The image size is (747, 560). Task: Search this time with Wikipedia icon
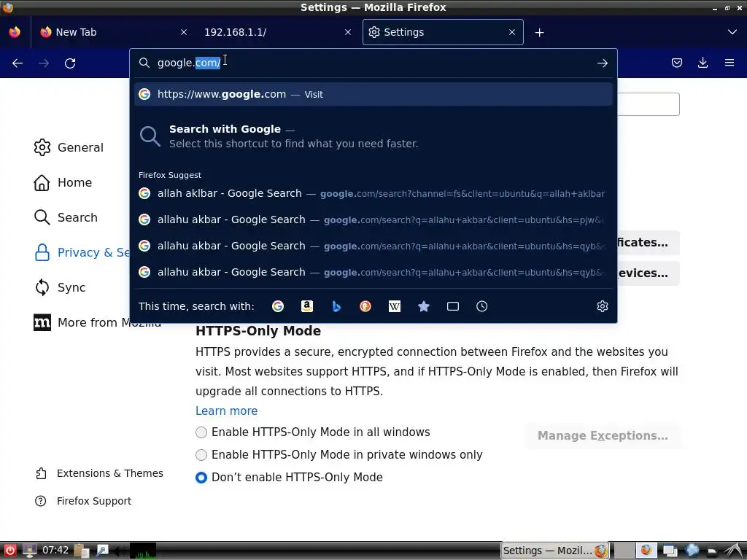point(395,306)
